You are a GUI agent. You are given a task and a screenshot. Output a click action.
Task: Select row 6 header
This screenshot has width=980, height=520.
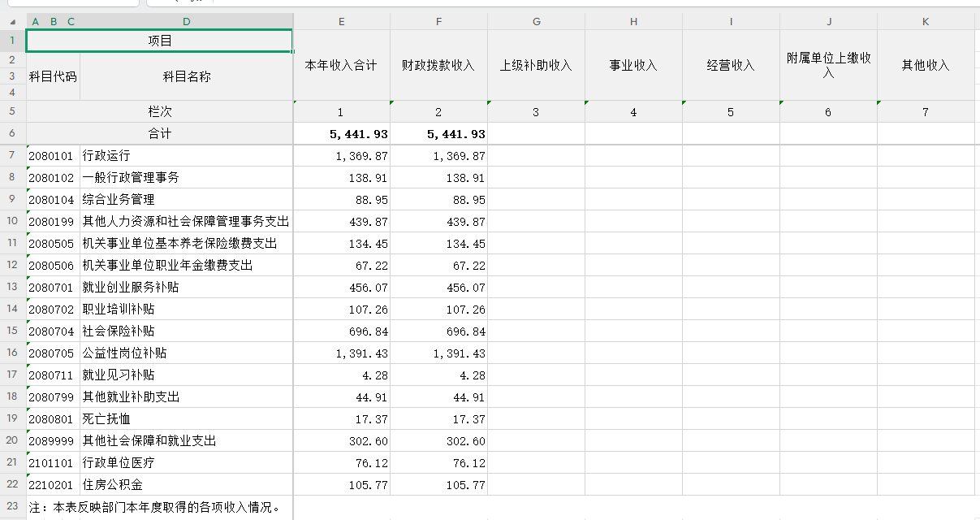[x=12, y=133]
